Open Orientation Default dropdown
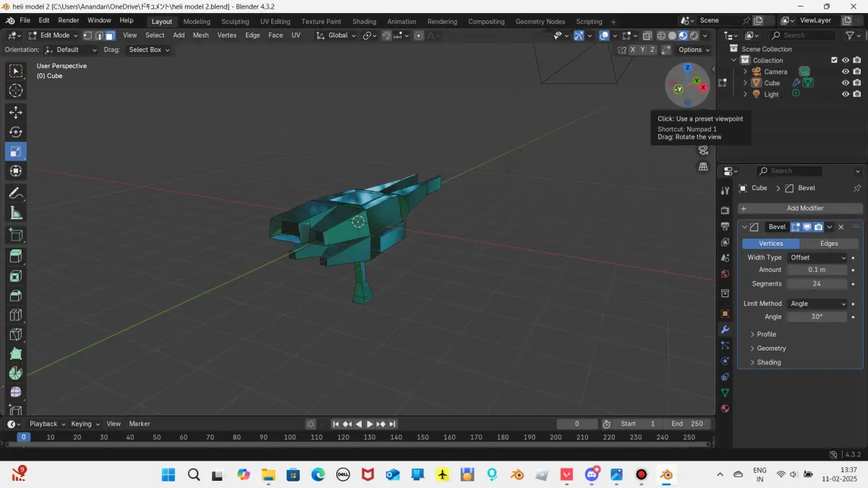 tap(70, 50)
